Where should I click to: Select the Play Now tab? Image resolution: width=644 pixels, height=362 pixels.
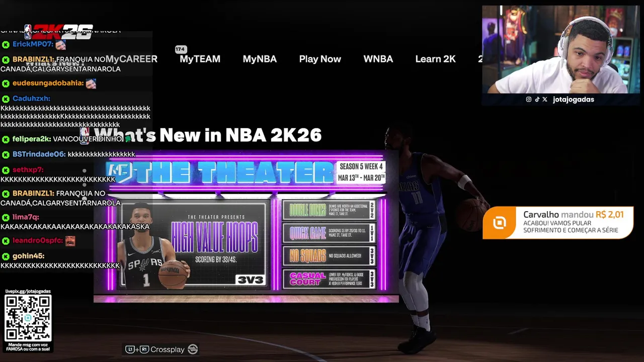(x=320, y=59)
